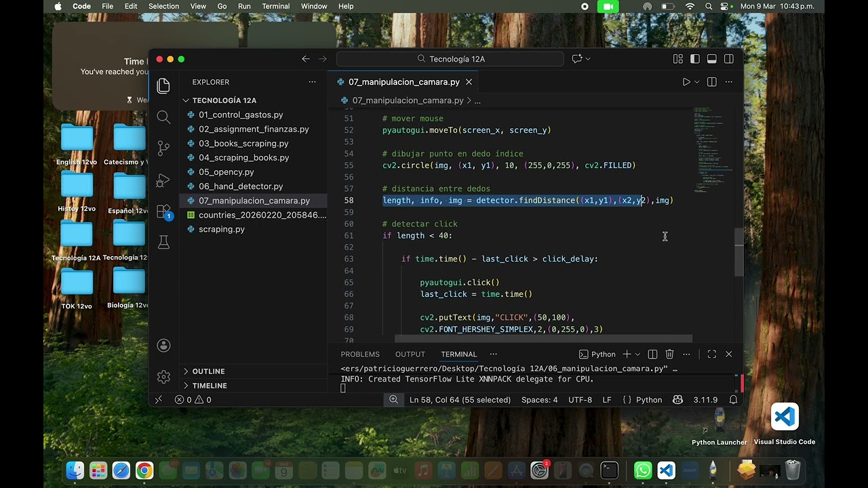This screenshot has width=868, height=488.
Task: Open the Testing flask view
Action: tap(163, 242)
